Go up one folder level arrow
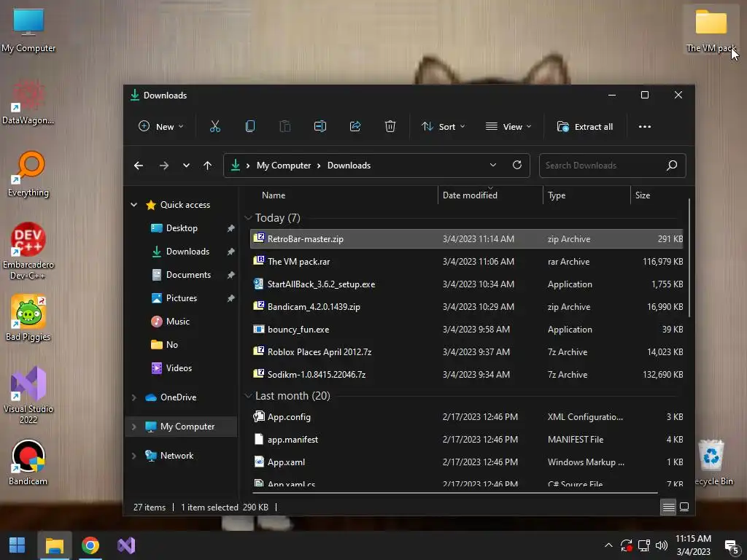Viewport: 747px width, 560px height. (208, 166)
